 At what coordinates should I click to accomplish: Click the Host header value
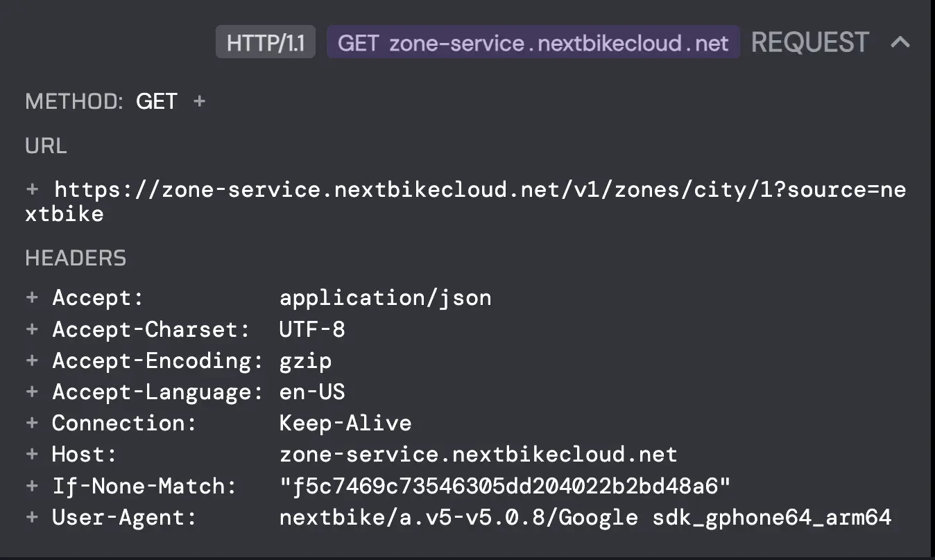tap(478, 455)
